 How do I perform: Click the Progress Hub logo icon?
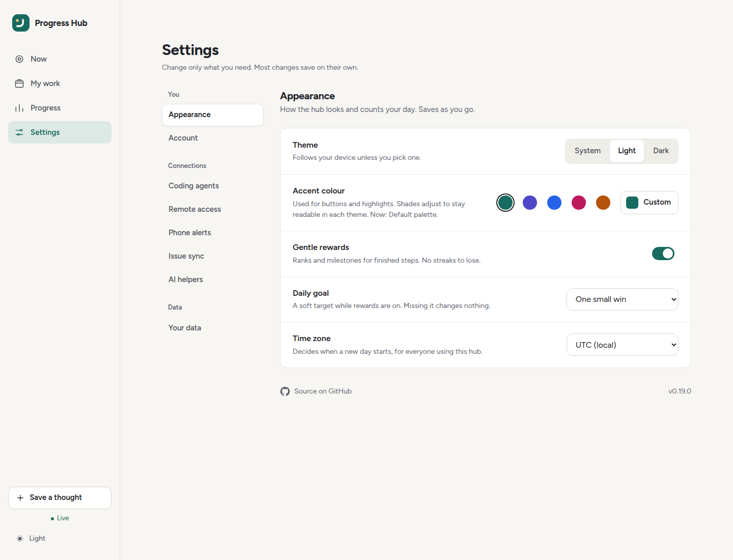(x=21, y=23)
